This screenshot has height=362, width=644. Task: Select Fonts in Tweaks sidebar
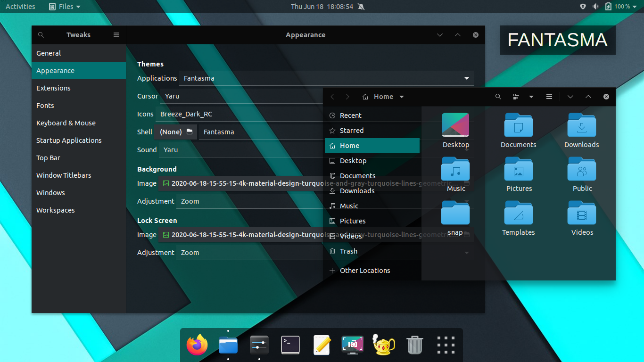pos(79,106)
